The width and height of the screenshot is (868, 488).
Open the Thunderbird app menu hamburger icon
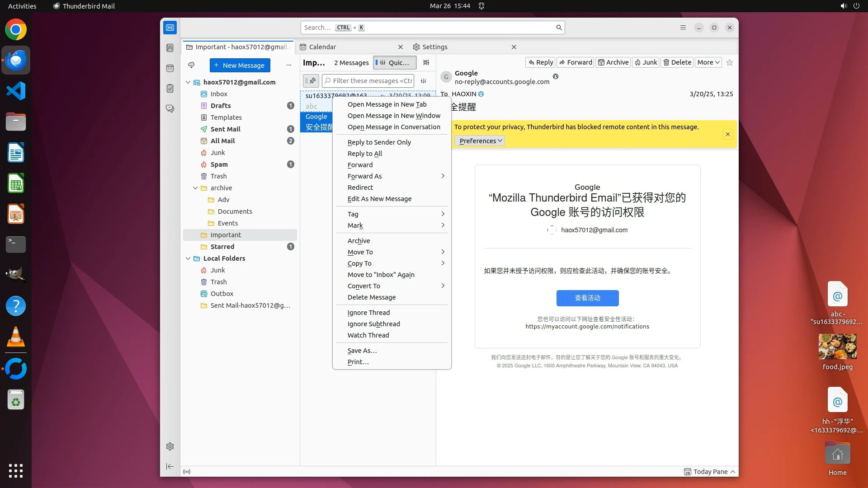[683, 28]
